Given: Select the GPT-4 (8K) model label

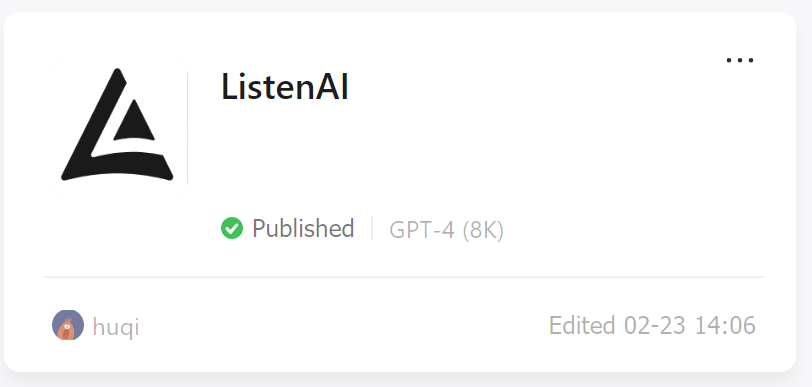Looking at the screenshot, I should [446, 230].
